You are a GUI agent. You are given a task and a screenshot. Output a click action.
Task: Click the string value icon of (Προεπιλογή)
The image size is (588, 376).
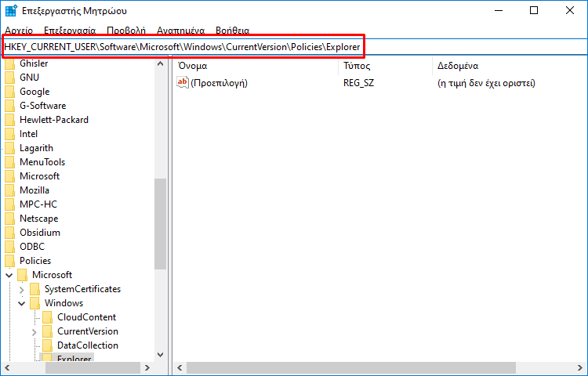(x=182, y=83)
